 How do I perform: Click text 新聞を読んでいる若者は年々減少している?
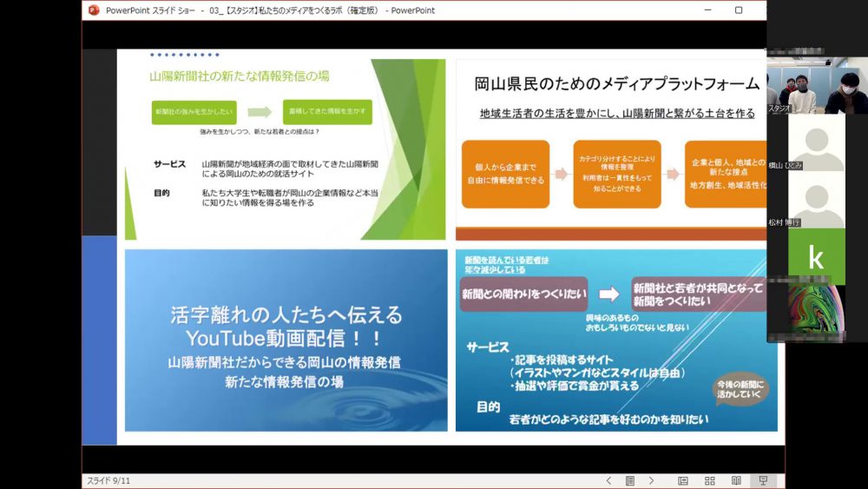506,265
